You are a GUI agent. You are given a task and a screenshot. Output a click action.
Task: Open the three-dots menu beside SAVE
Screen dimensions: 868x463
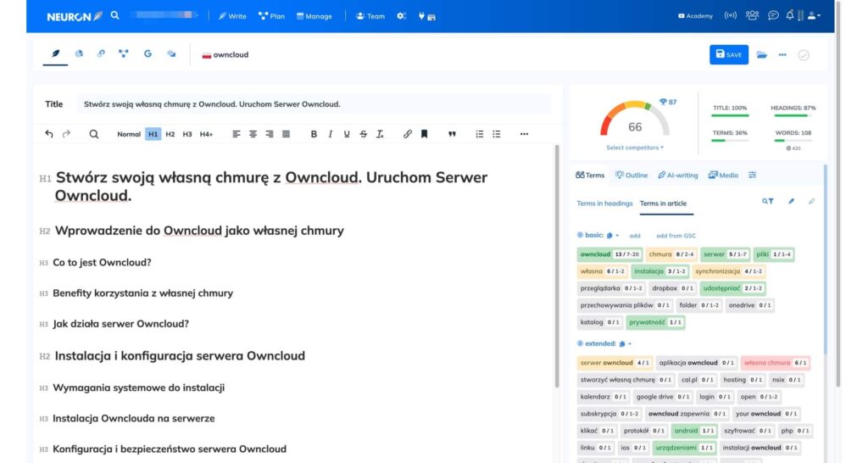[x=782, y=54]
